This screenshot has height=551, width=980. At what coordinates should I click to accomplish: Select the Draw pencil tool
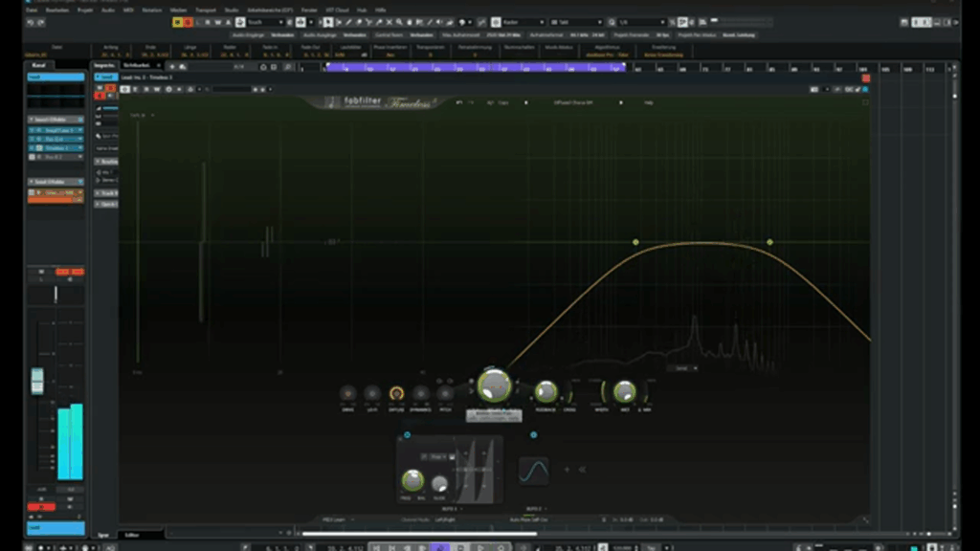click(x=348, y=23)
